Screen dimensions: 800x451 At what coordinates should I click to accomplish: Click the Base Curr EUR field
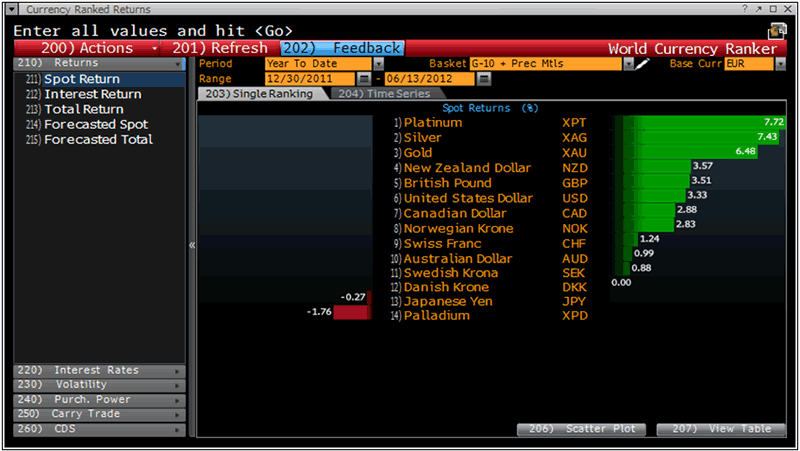click(749, 64)
